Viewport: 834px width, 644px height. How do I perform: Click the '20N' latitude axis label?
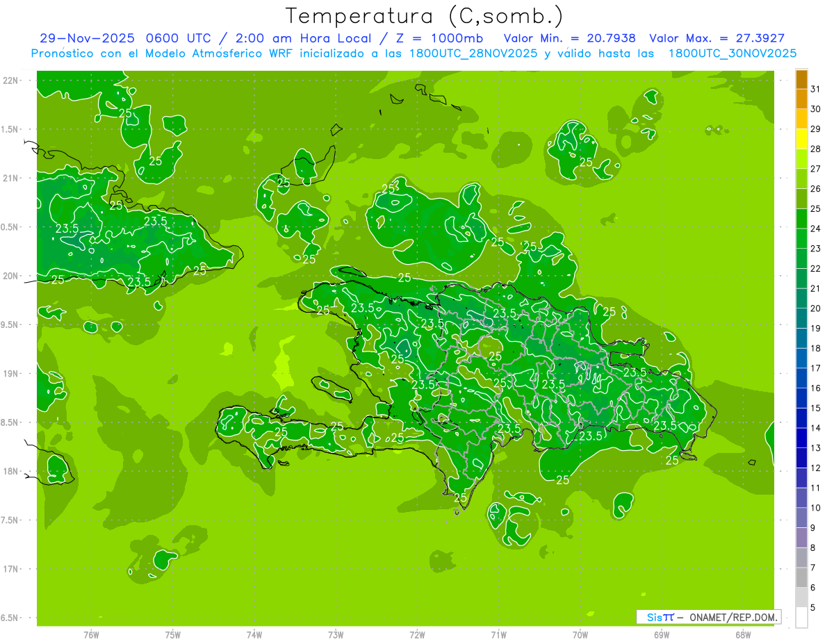point(10,276)
